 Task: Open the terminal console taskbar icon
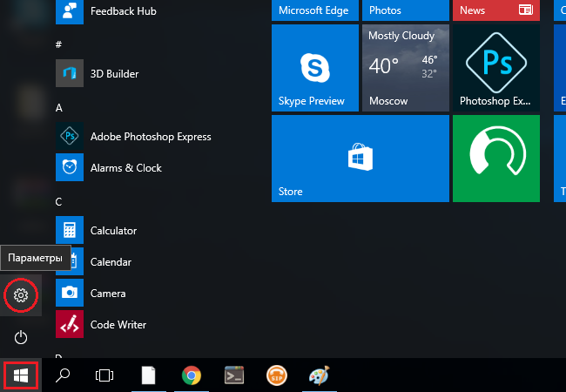pos(234,375)
